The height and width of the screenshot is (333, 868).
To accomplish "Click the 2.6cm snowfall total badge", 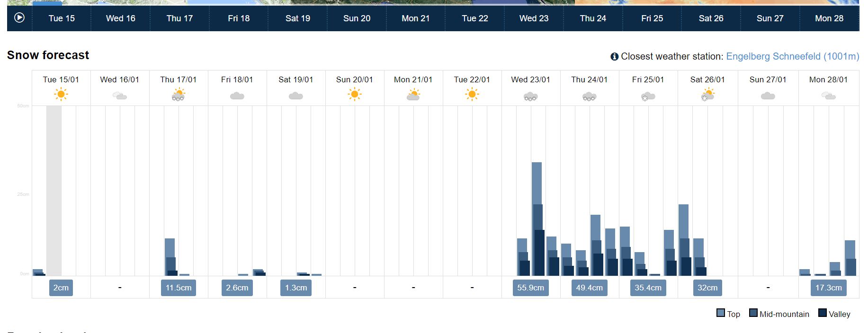I will click(x=237, y=288).
